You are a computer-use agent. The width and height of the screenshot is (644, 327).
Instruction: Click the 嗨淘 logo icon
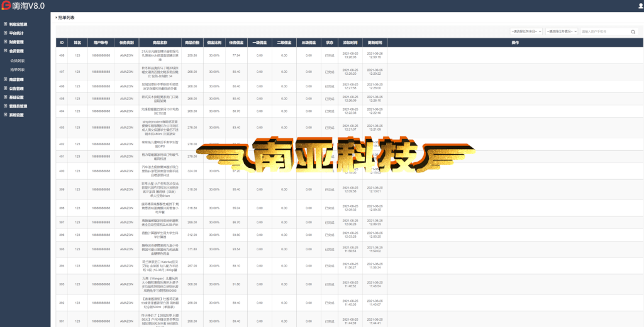(x=6, y=6)
